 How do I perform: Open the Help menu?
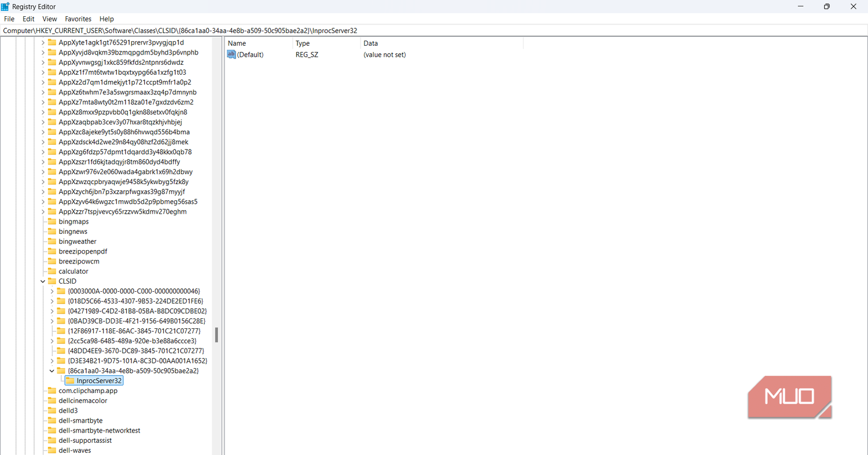(x=106, y=19)
